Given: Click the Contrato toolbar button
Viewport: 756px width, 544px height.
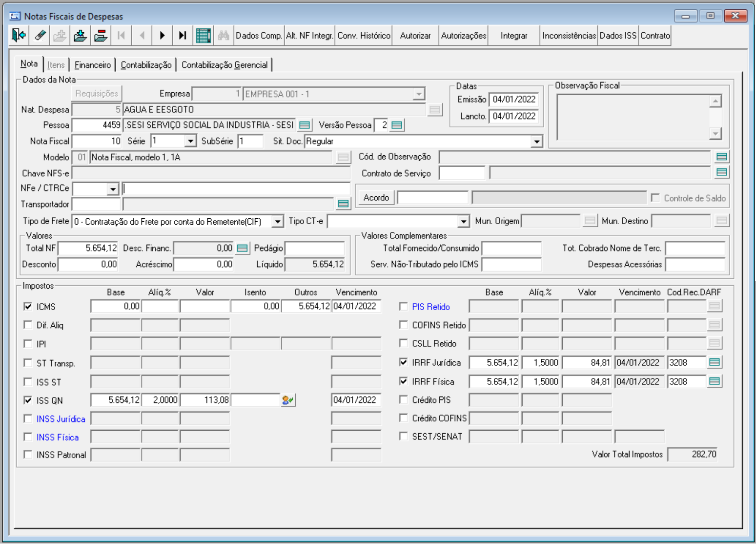Looking at the screenshot, I should coord(655,36).
